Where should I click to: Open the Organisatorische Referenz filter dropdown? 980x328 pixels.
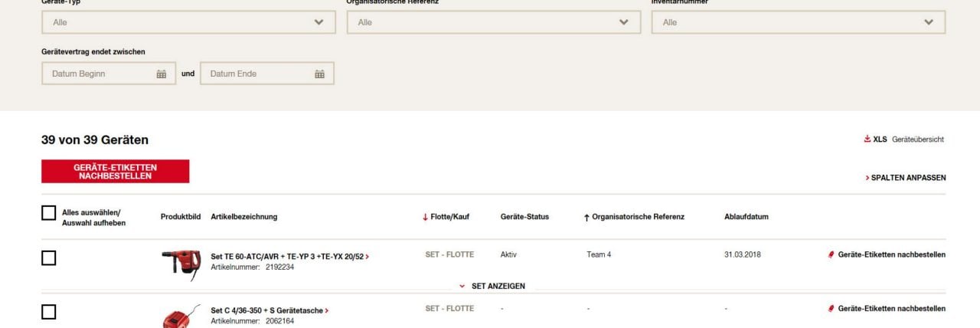point(493,22)
